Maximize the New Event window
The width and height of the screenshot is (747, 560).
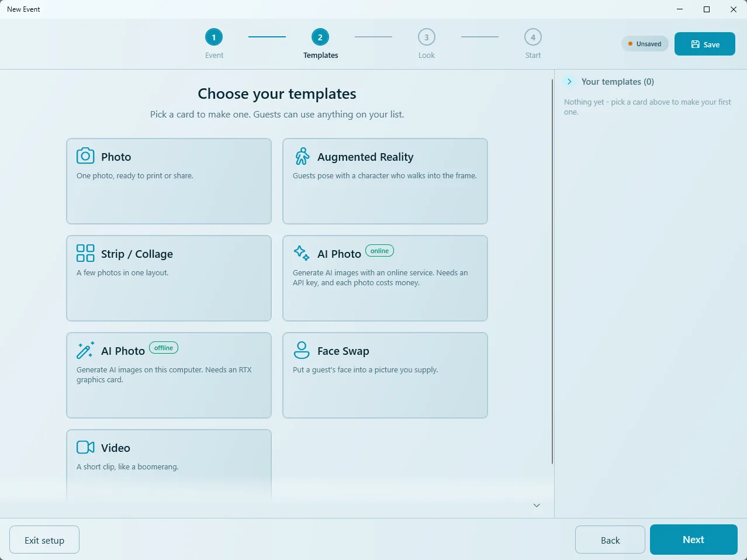[x=707, y=9]
